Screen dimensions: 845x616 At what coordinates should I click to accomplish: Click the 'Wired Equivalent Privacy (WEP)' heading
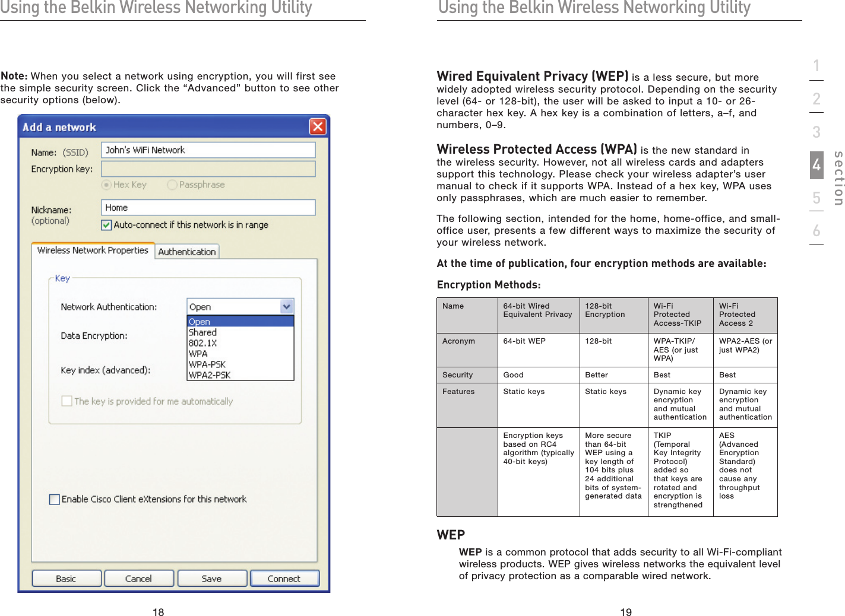pyautogui.click(x=533, y=76)
